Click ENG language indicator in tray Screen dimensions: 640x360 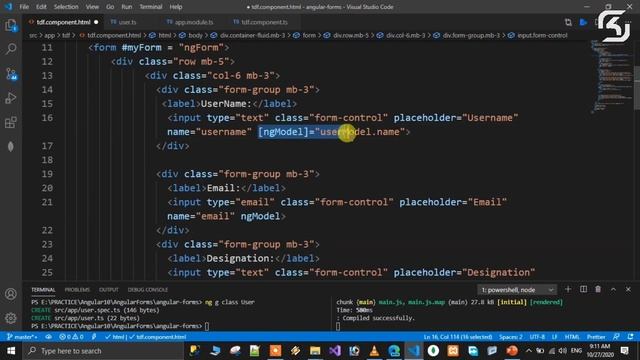click(x=576, y=351)
